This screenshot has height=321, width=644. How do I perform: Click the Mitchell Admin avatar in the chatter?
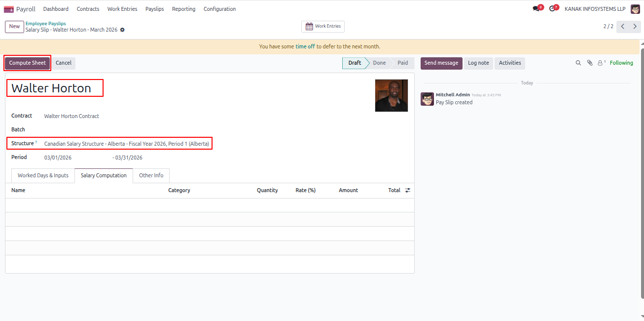click(x=427, y=99)
